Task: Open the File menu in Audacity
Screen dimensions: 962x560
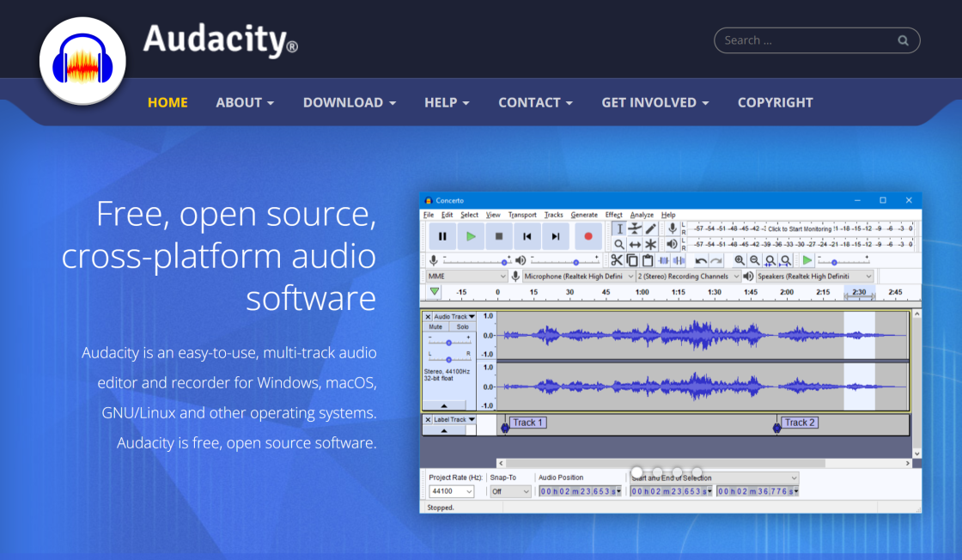Action: 429,215
